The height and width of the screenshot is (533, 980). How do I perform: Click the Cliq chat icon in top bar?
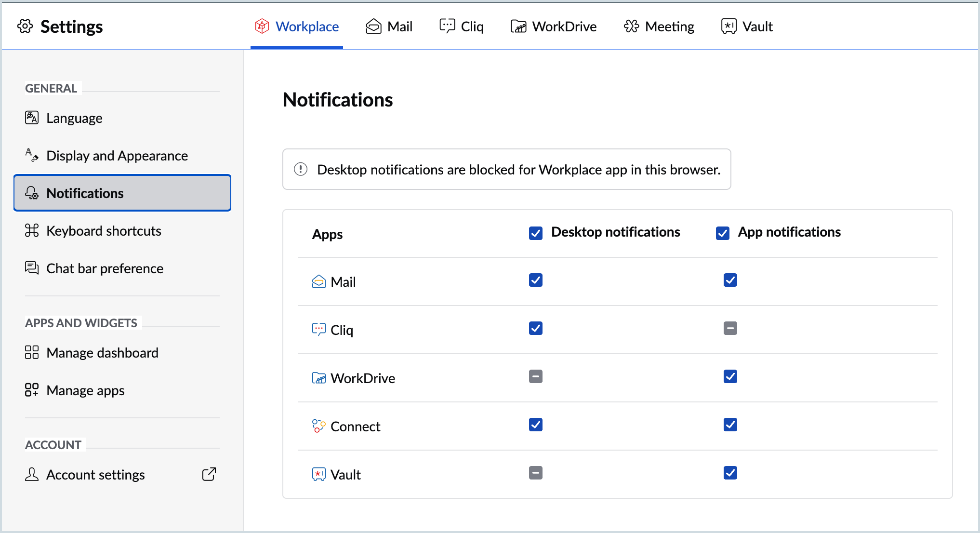(x=447, y=26)
